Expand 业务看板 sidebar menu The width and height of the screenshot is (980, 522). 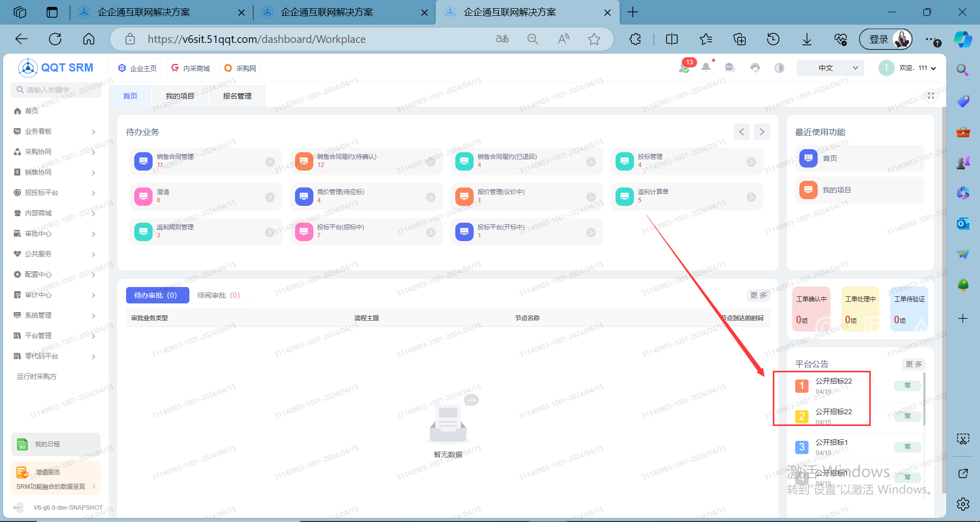coord(55,131)
